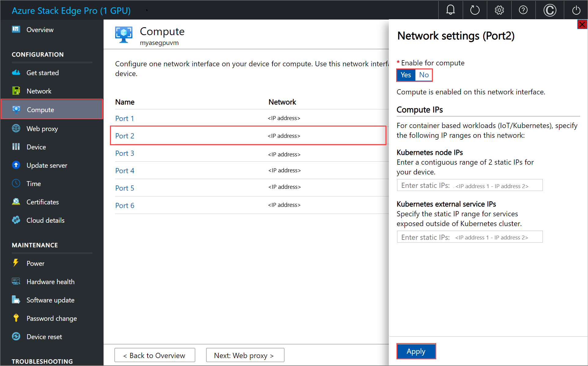Navigate to Time configuration section
588x366 pixels.
(35, 183)
